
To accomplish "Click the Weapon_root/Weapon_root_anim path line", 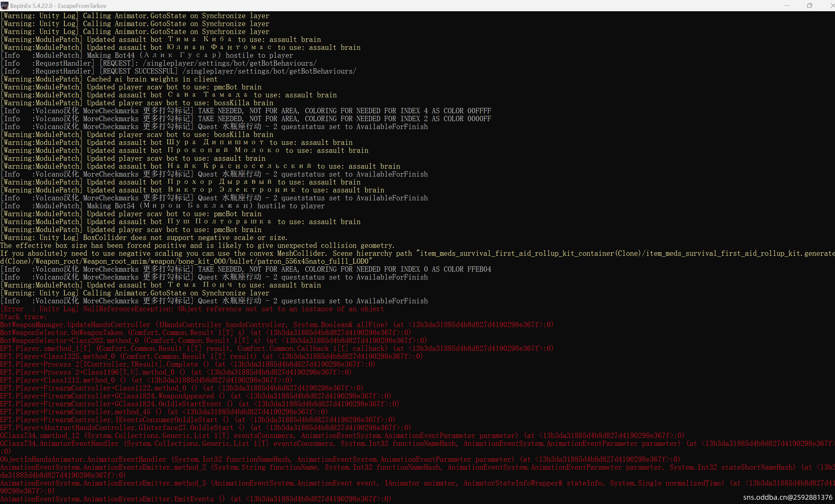I will [x=186, y=261].
